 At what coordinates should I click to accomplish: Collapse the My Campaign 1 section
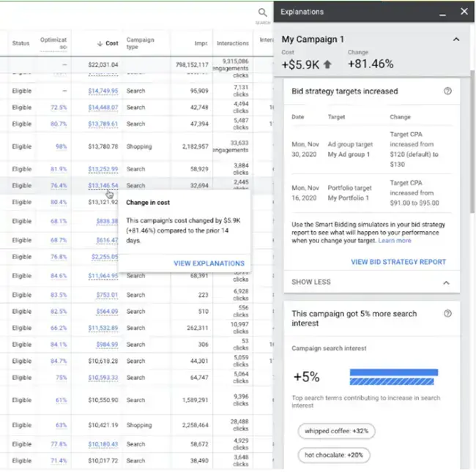click(456, 40)
